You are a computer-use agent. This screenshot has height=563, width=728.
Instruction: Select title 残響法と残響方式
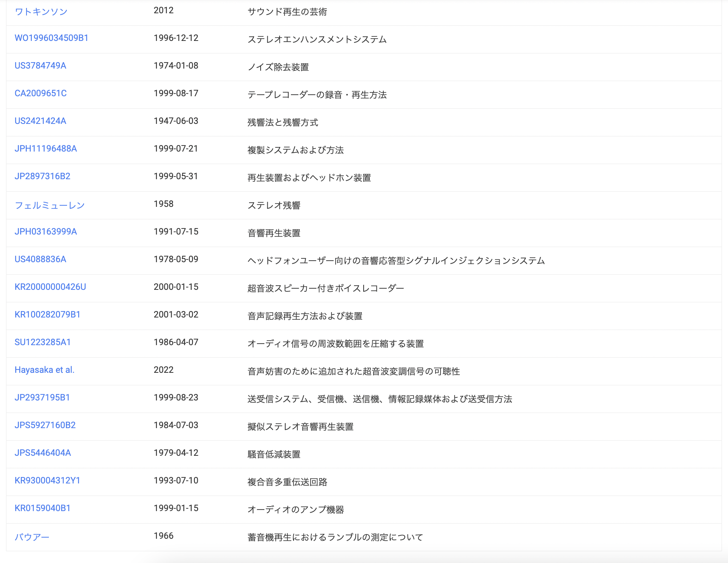[283, 122]
